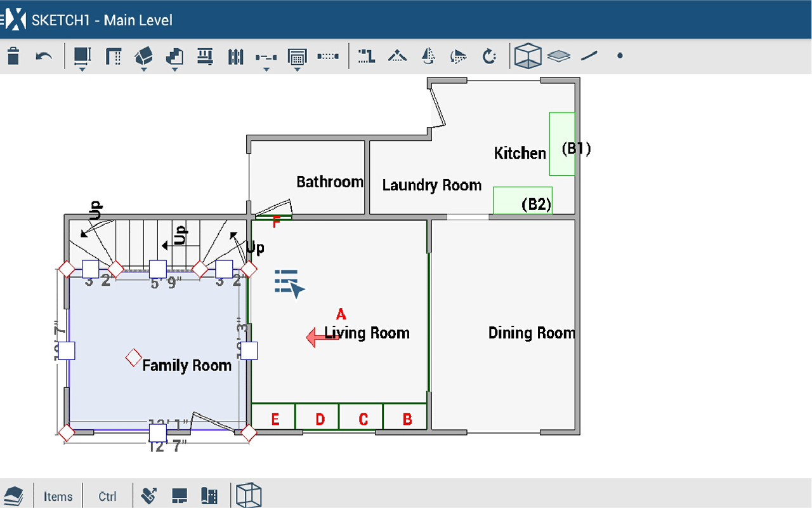The image size is (812, 508).
Task: Select the Living Room label
Action: [367, 333]
